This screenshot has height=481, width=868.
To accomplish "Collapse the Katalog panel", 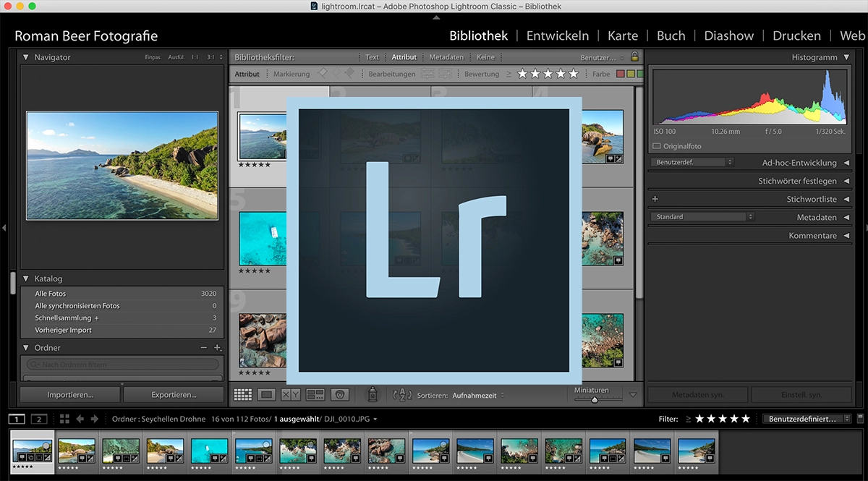I will [26, 278].
